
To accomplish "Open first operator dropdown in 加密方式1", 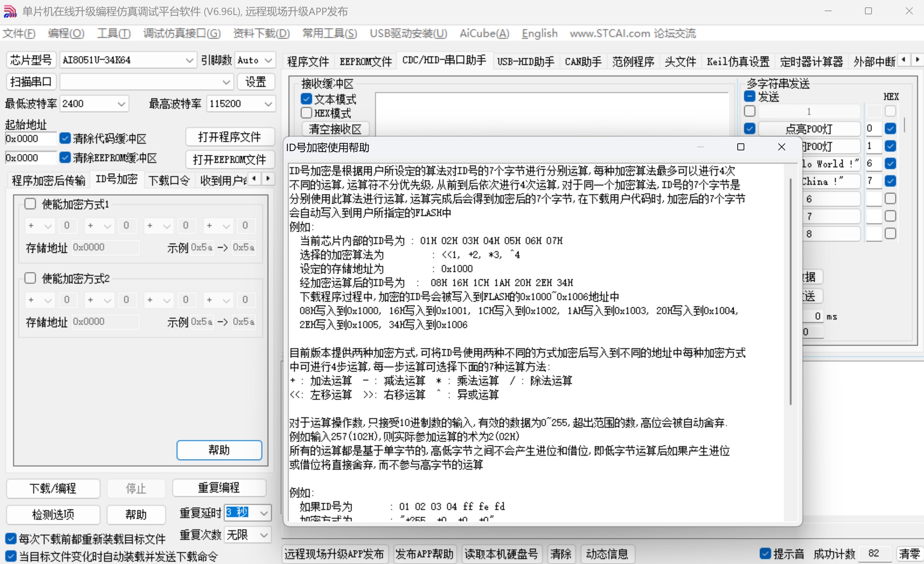I will (x=40, y=226).
